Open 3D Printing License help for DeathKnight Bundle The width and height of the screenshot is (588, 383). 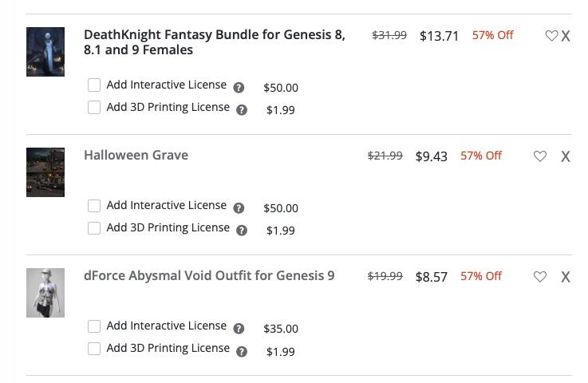tap(242, 110)
